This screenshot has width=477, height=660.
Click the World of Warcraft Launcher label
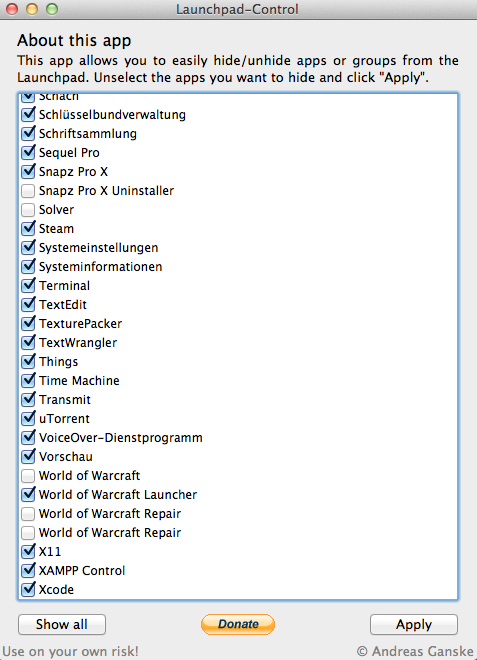pos(118,495)
